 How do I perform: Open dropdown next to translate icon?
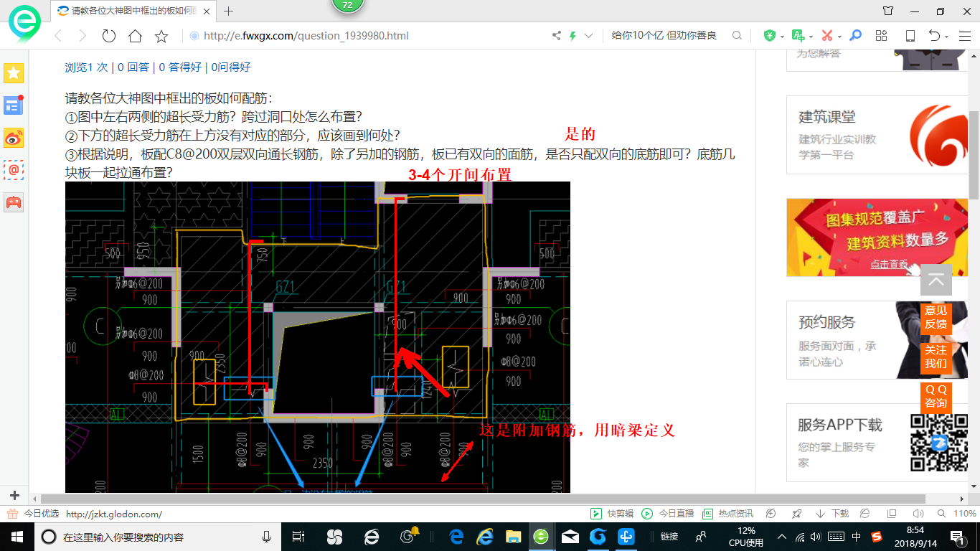click(x=811, y=36)
